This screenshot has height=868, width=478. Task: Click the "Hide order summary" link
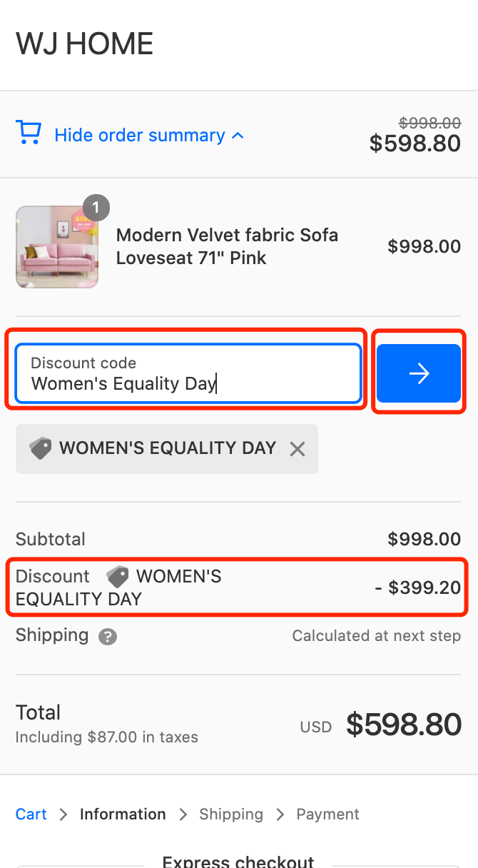click(140, 136)
